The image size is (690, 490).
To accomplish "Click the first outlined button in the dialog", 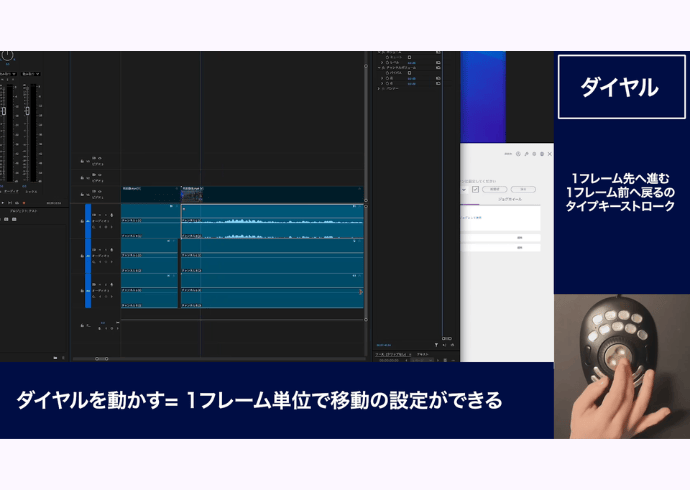I will click(x=495, y=188).
